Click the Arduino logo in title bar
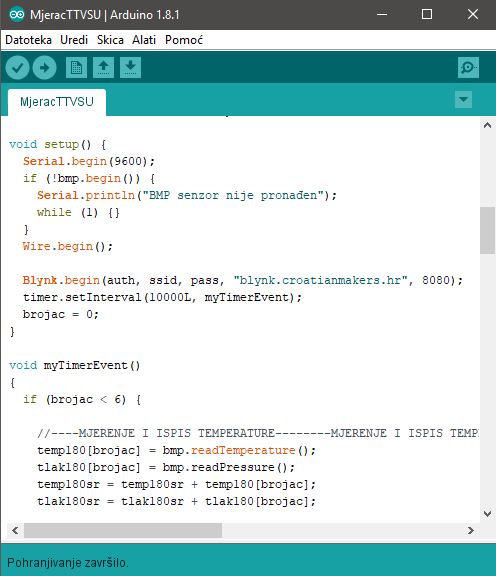The width and height of the screenshot is (496, 576). [x=17, y=15]
